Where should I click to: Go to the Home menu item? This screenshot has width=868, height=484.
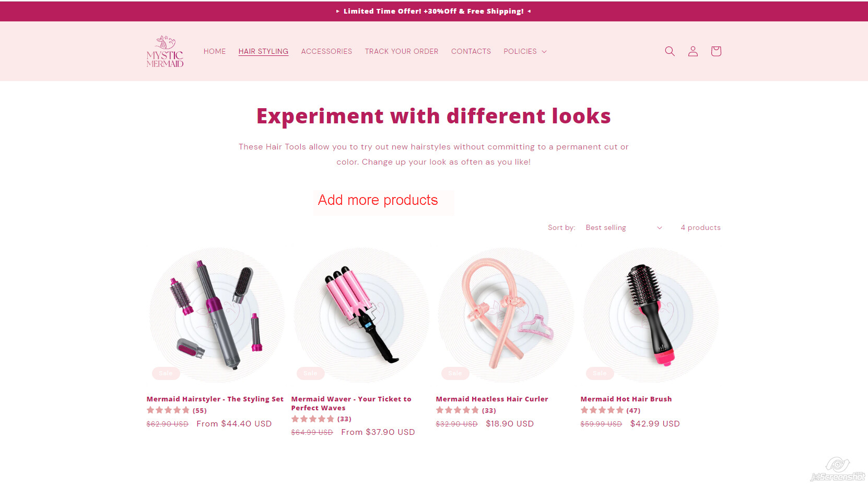pyautogui.click(x=215, y=51)
